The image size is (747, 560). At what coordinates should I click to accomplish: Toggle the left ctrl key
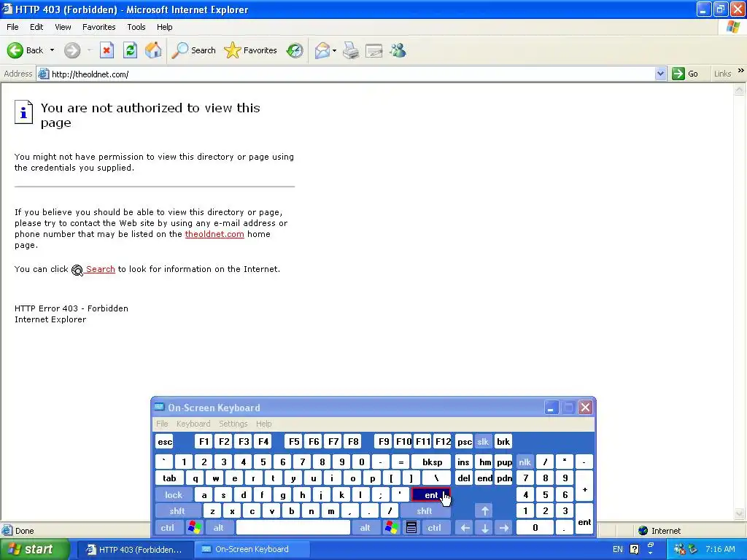(168, 528)
